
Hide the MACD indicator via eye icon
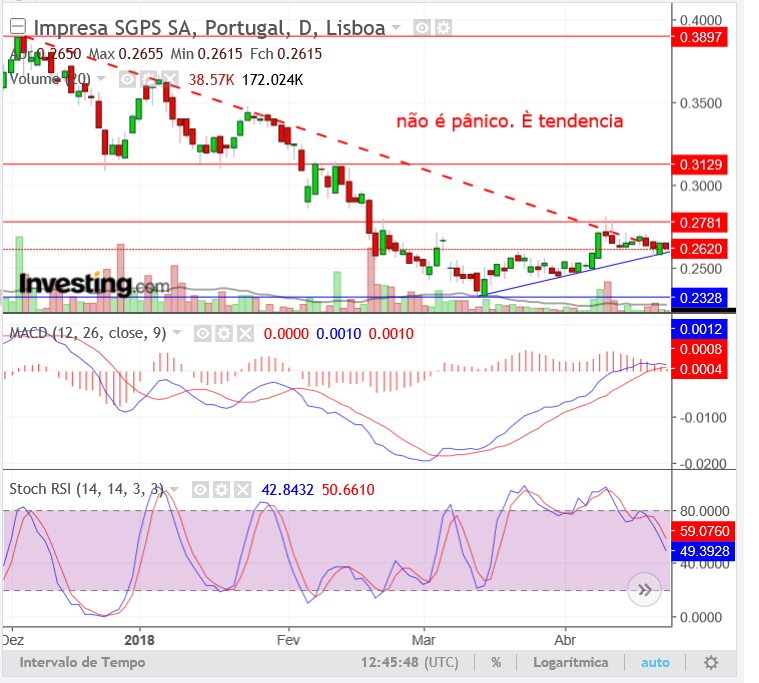[203, 334]
